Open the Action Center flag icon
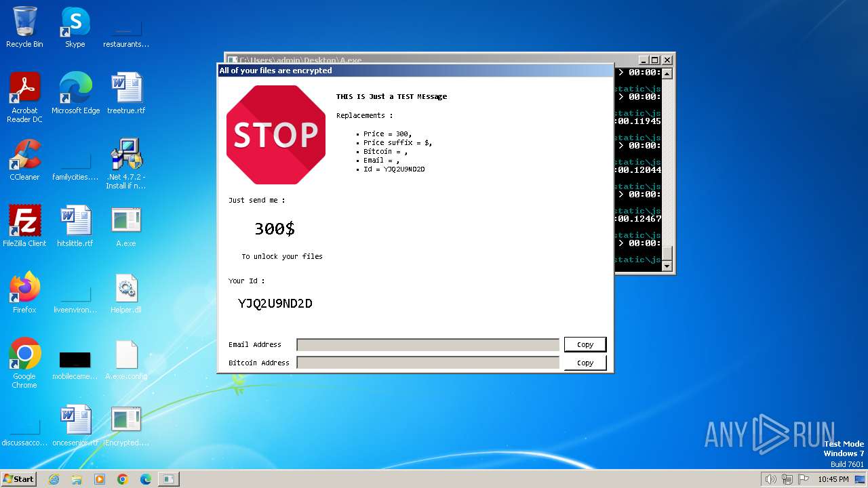Viewport: 868px width, 488px height. (x=804, y=479)
